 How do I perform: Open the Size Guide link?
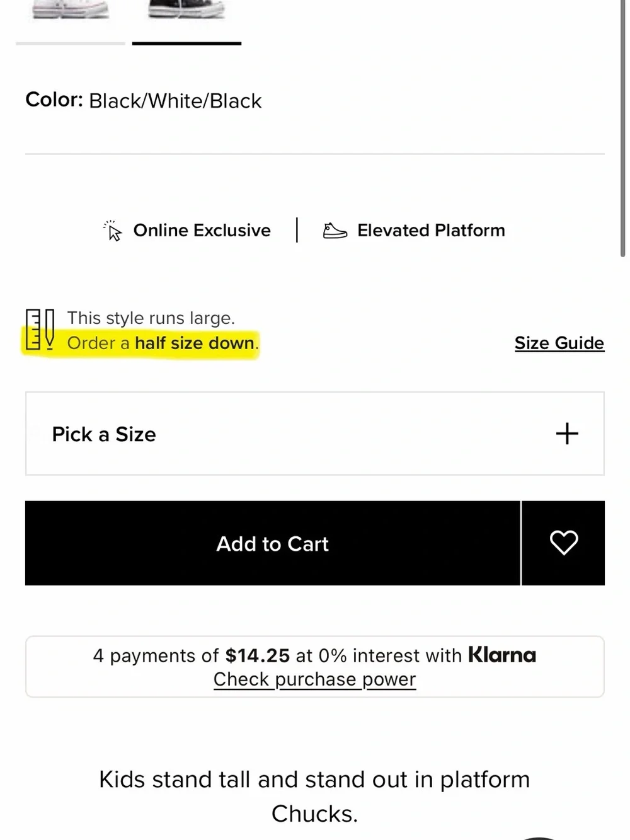(x=559, y=343)
